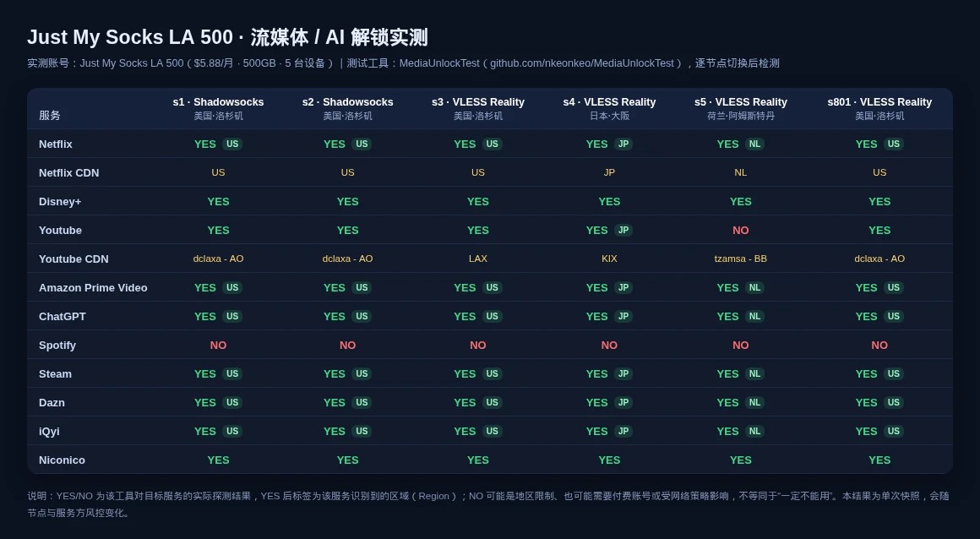Screen dimensions: 980x539
Task: Click the github.com/nkeonkeo/MediaUnlockTest text
Action: (x=582, y=63)
